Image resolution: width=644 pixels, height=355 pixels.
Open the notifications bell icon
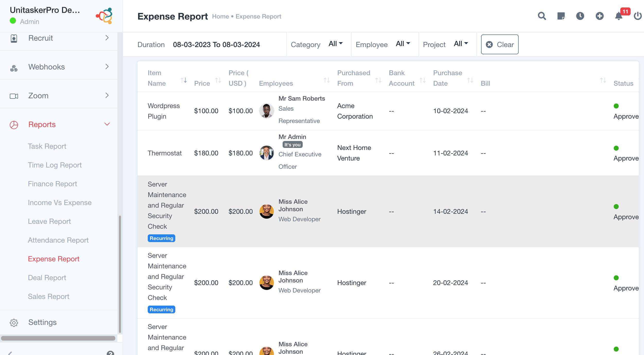coord(619,16)
